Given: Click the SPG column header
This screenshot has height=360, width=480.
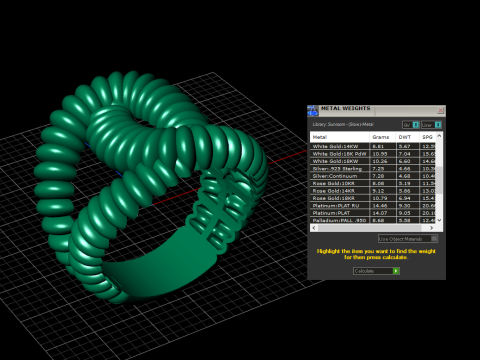Looking at the screenshot, I should tap(427, 137).
